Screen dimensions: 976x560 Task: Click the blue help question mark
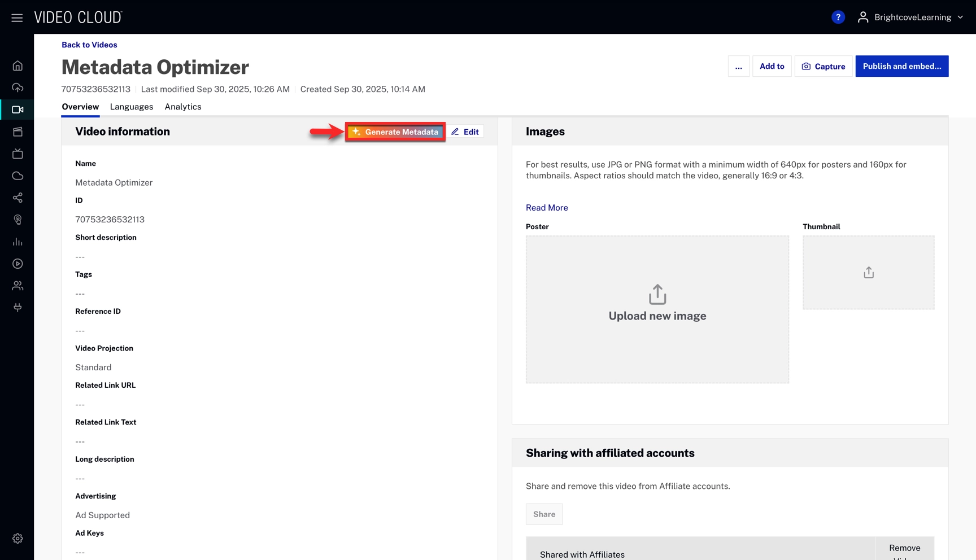(x=838, y=17)
